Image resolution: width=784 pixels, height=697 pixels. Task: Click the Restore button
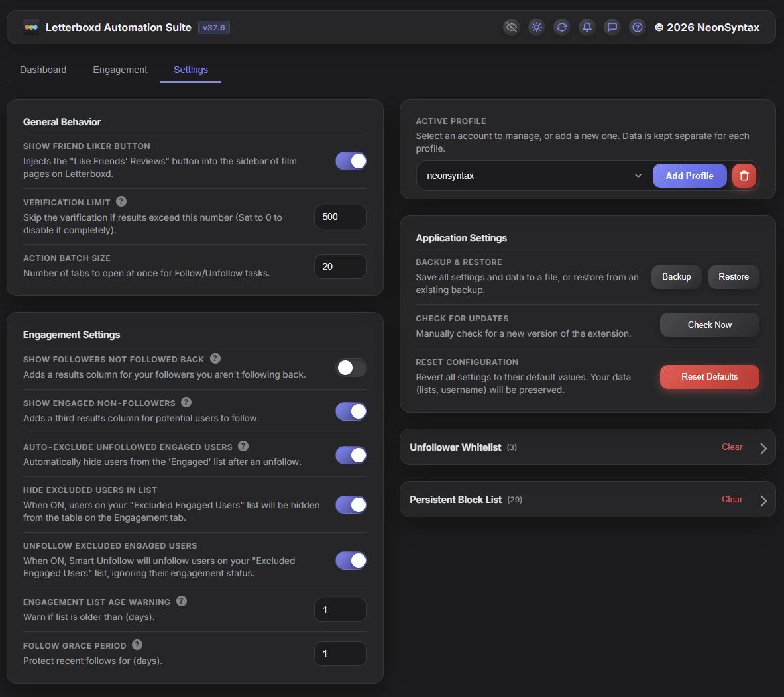734,276
